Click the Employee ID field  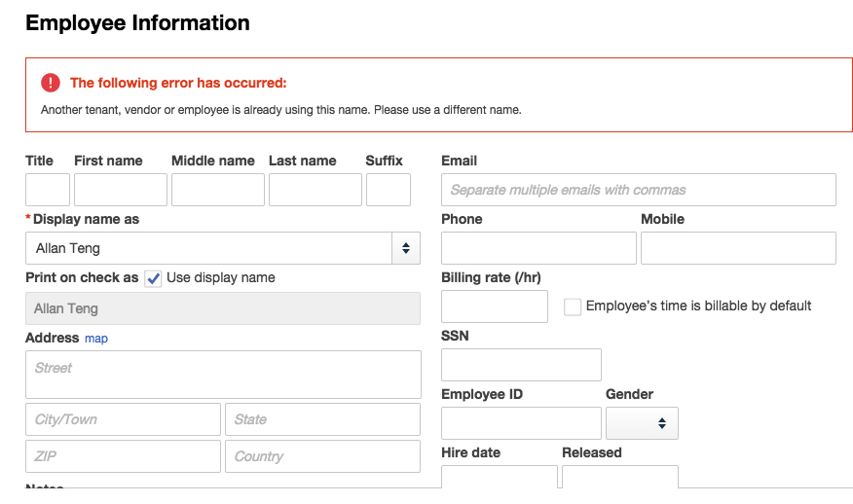pyautogui.click(x=521, y=423)
